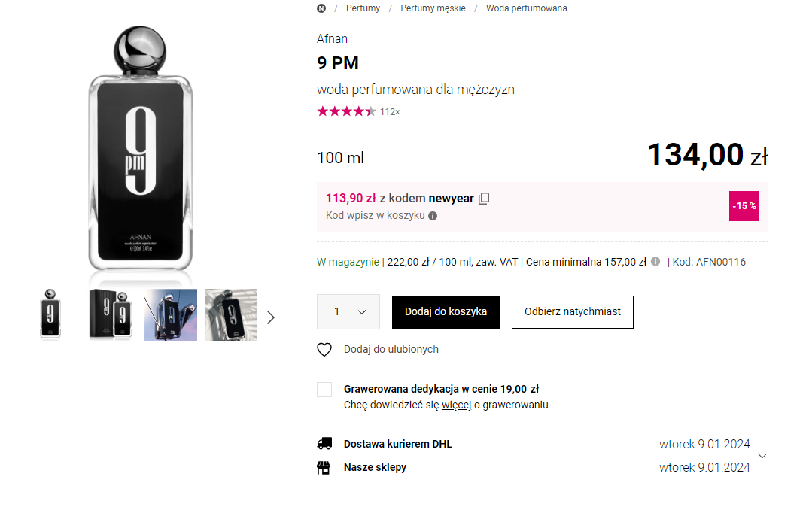Open Perfumy męskie breadcrumb category

click(x=433, y=8)
